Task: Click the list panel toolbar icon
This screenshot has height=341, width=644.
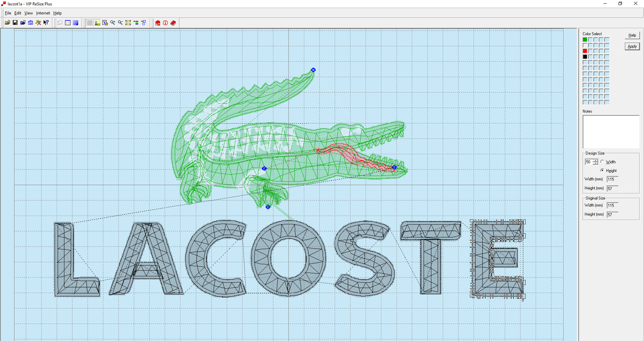Action: tap(67, 23)
